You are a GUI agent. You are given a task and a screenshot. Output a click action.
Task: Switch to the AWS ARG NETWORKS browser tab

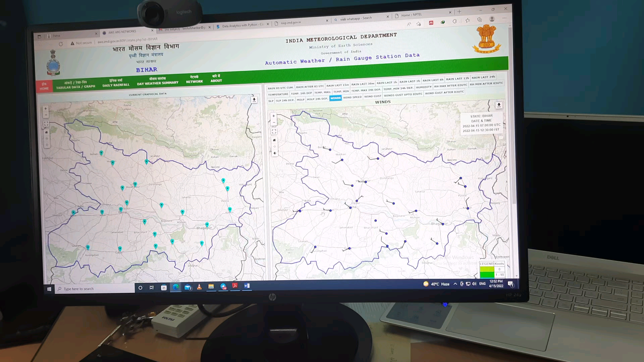pos(127,32)
